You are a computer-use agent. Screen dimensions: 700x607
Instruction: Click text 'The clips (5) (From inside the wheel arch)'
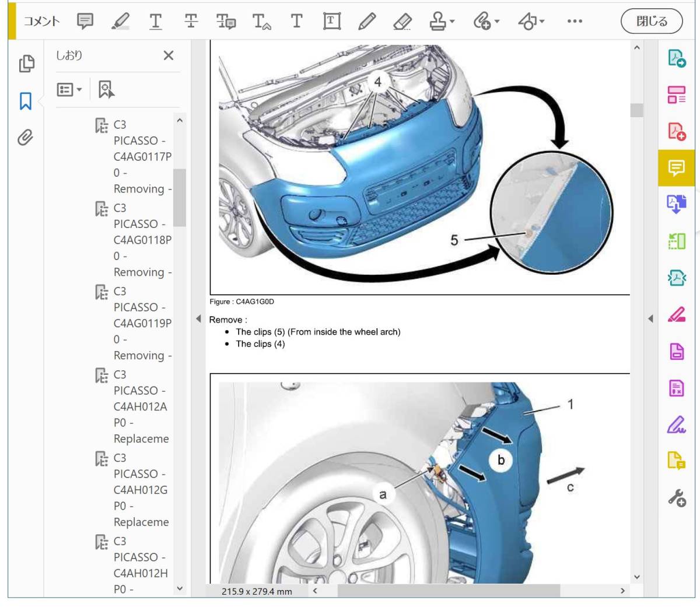click(x=318, y=332)
